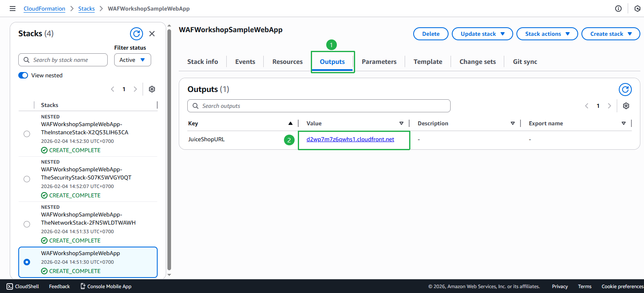Close the Stacks side panel

[x=152, y=34]
